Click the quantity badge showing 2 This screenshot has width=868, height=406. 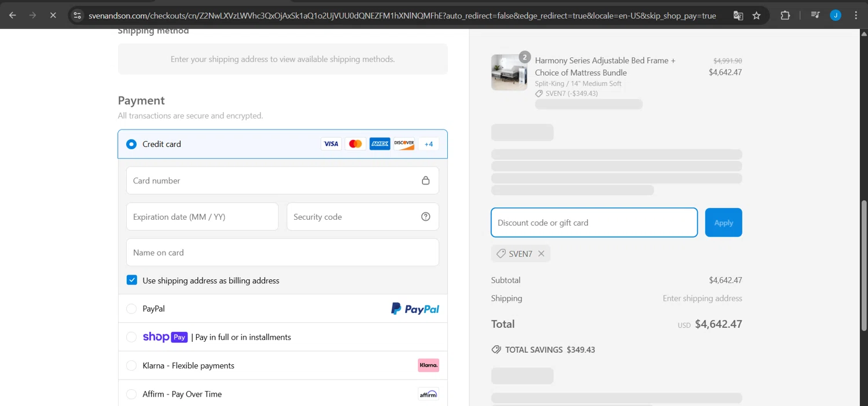[524, 57]
